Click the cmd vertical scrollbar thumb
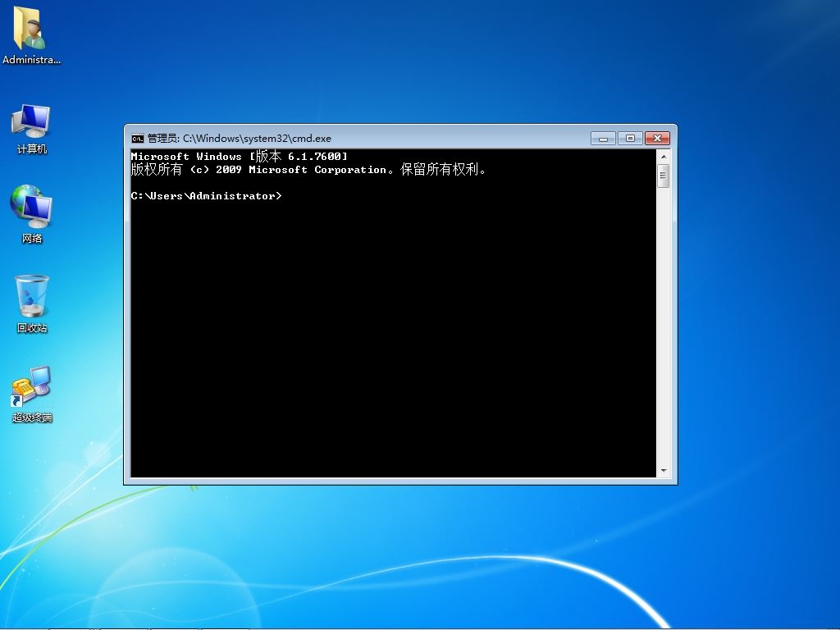This screenshot has height=630, width=840. point(663,176)
